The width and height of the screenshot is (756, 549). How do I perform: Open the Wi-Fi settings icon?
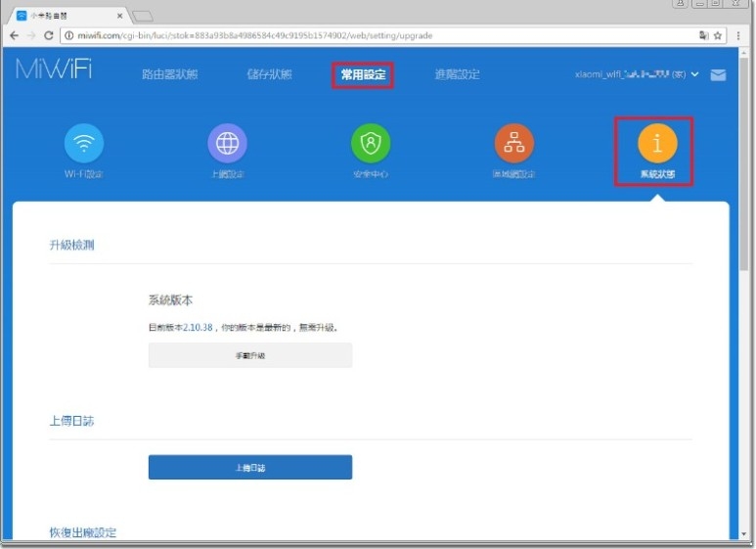click(84, 145)
